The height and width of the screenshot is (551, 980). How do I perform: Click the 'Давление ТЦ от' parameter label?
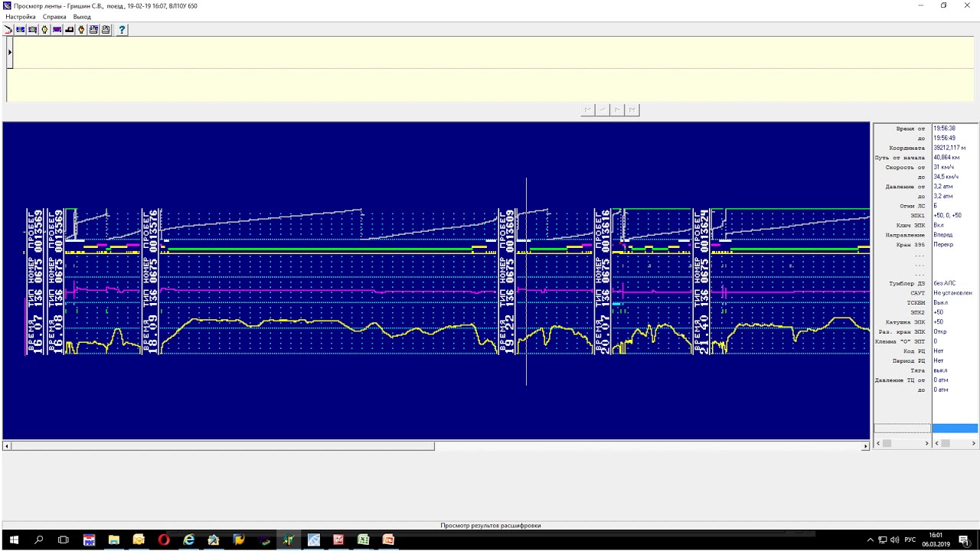point(900,380)
